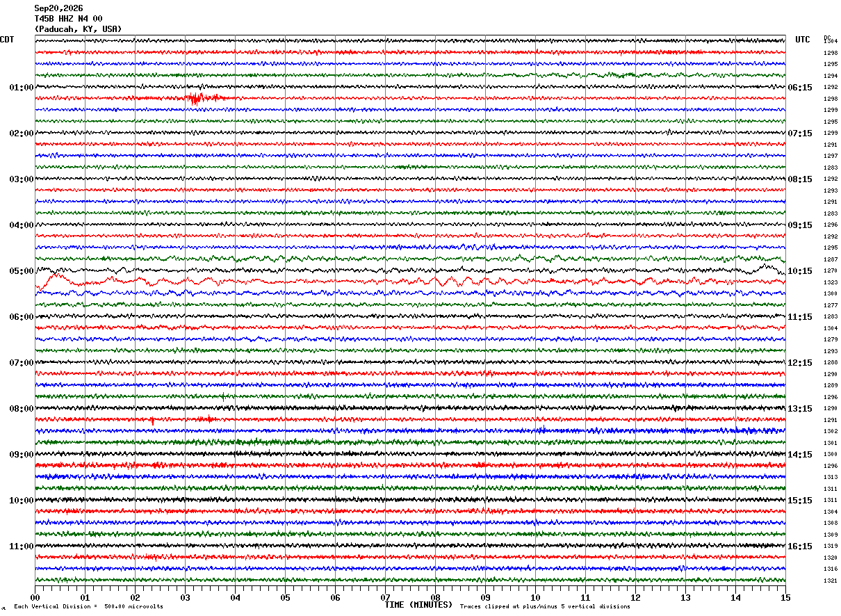Screen dimensions: 841x616
Task: Click the large red wave after 05:00
Action: (x=56, y=281)
